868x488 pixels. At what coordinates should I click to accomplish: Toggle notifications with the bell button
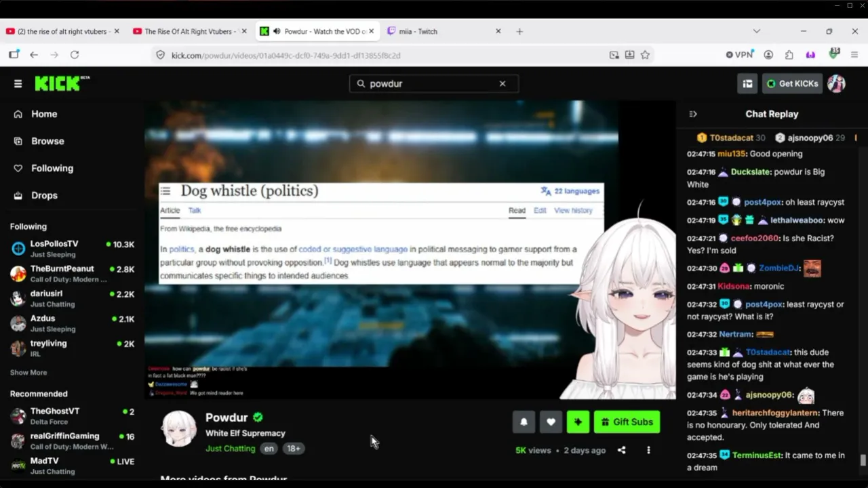tap(524, 422)
